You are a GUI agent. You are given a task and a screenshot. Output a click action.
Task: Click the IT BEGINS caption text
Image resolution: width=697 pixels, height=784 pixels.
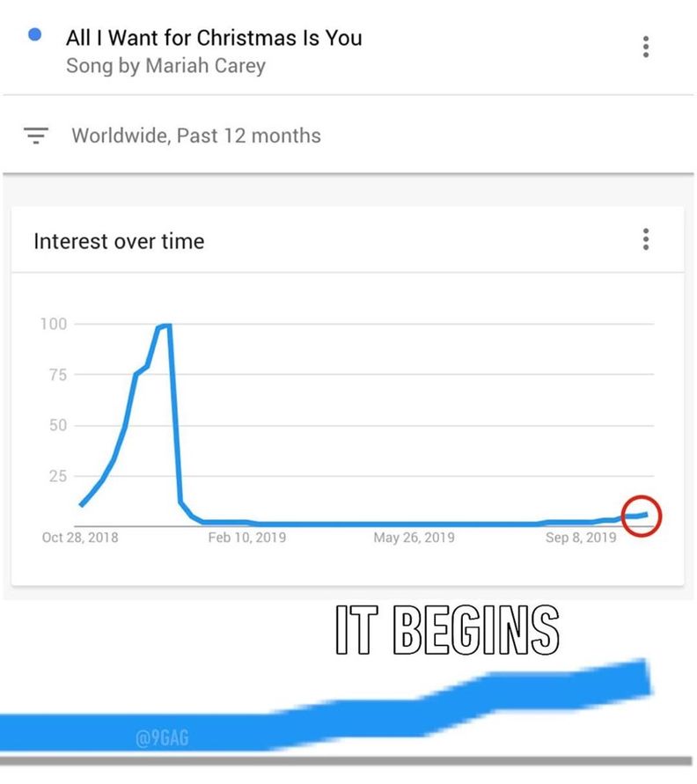[x=447, y=630]
